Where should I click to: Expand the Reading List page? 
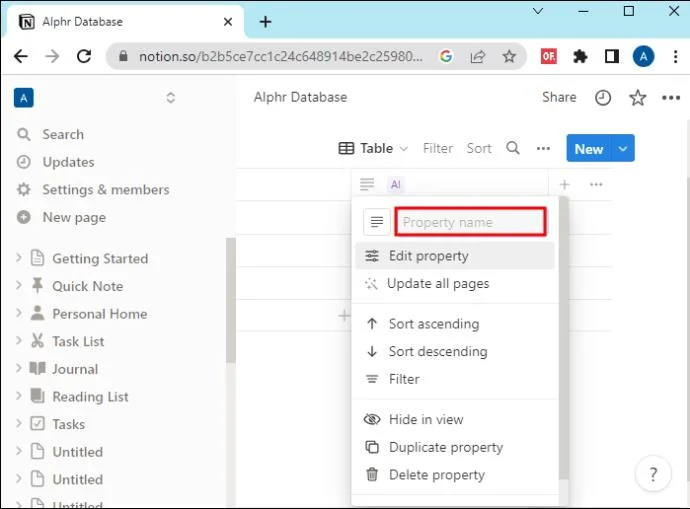pyautogui.click(x=18, y=395)
